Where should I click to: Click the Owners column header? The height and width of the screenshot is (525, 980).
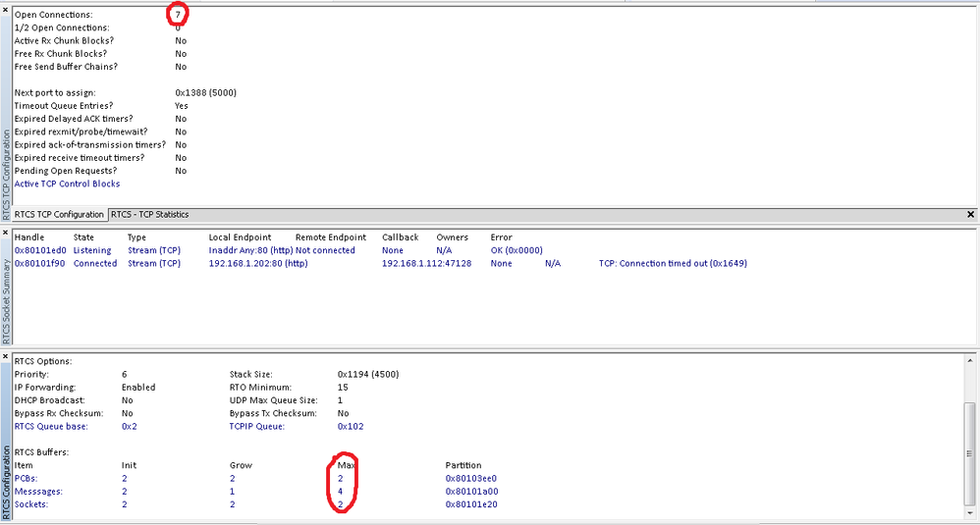pos(452,237)
